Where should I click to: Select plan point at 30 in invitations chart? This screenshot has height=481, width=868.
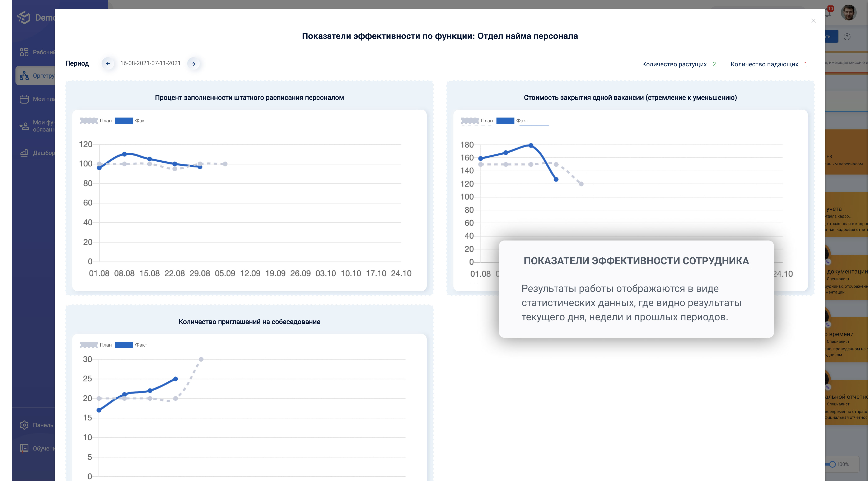[x=201, y=359]
